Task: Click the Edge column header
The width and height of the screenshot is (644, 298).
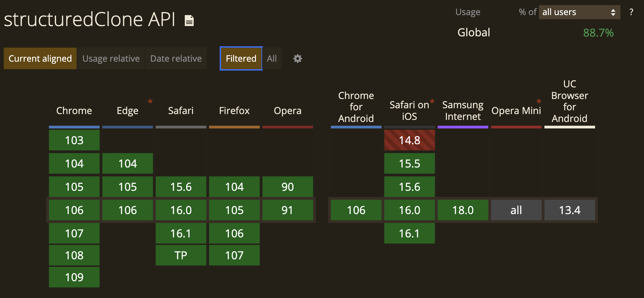Action: (128, 111)
